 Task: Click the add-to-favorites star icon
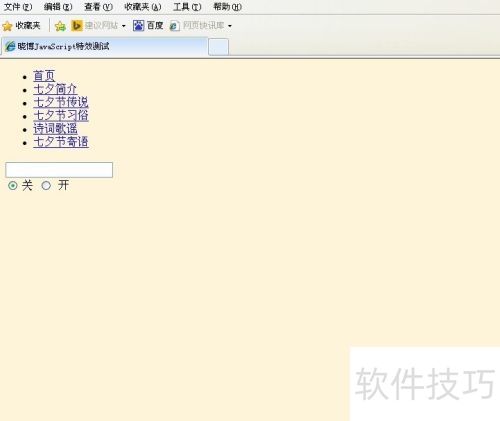(60, 26)
